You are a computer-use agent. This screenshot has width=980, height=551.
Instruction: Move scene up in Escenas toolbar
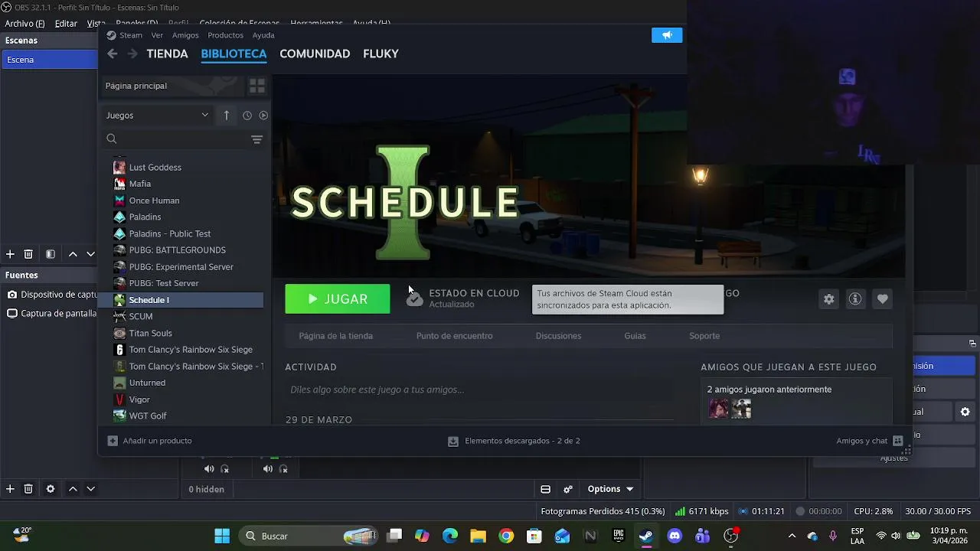click(73, 254)
